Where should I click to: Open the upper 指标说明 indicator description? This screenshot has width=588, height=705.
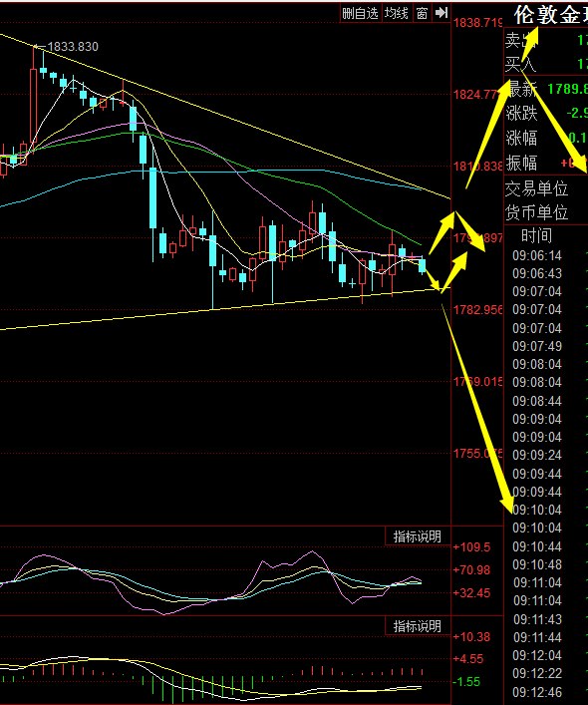418,536
